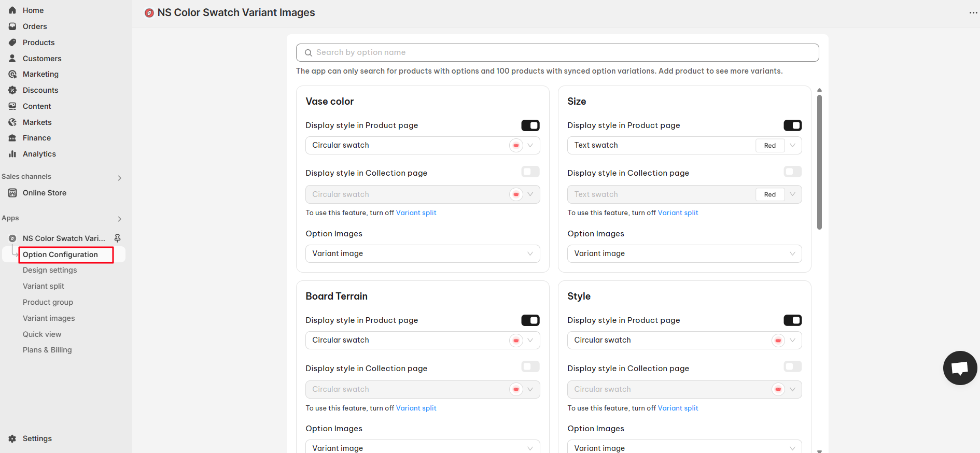The height and width of the screenshot is (453, 980).
Task: Click the Orders inbox icon
Action: pos(12,26)
